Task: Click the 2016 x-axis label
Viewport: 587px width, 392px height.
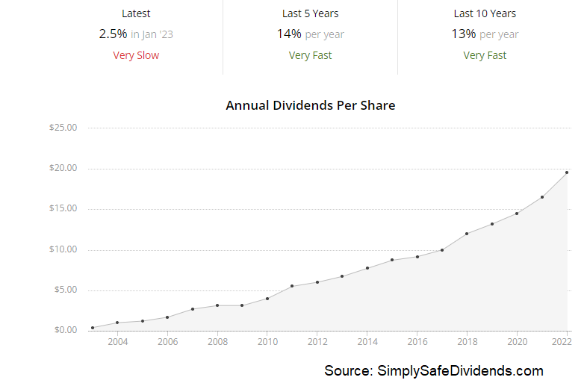Action: click(417, 341)
